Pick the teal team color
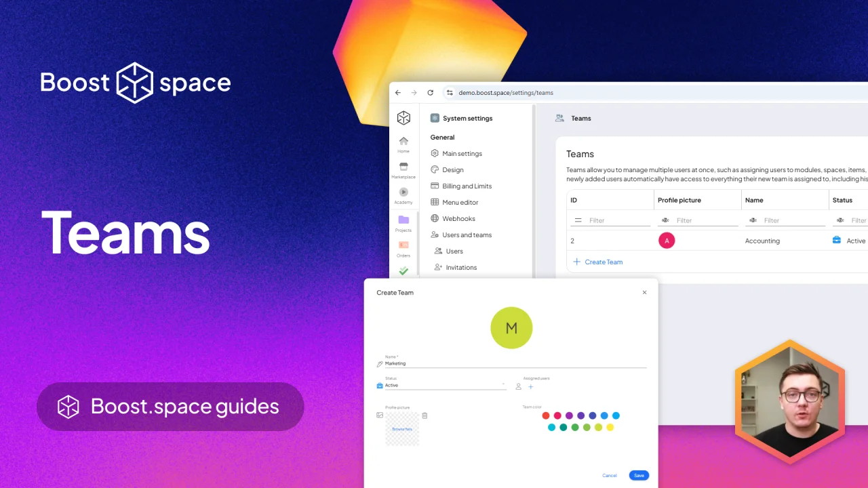 point(564,427)
